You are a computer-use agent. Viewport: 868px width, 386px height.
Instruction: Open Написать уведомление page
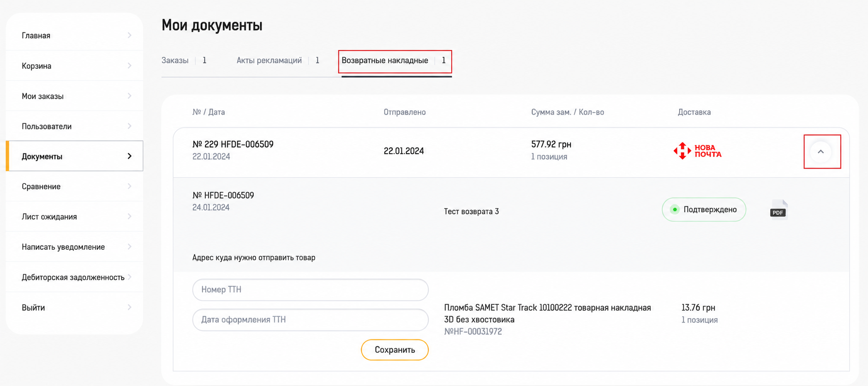coord(74,247)
